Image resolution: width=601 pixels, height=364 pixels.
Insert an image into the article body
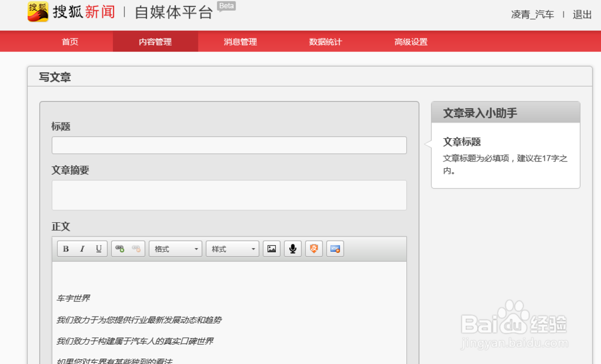[x=271, y=248]
